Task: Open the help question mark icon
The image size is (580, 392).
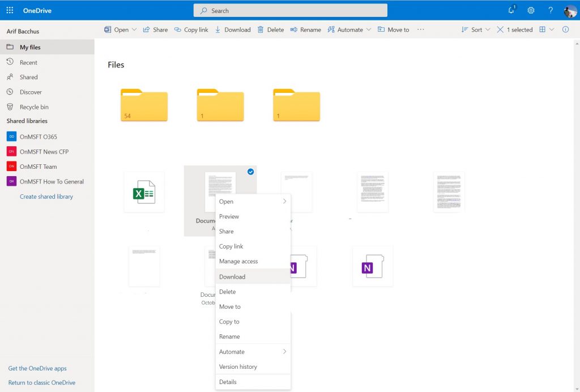Action: pos(551,10)
